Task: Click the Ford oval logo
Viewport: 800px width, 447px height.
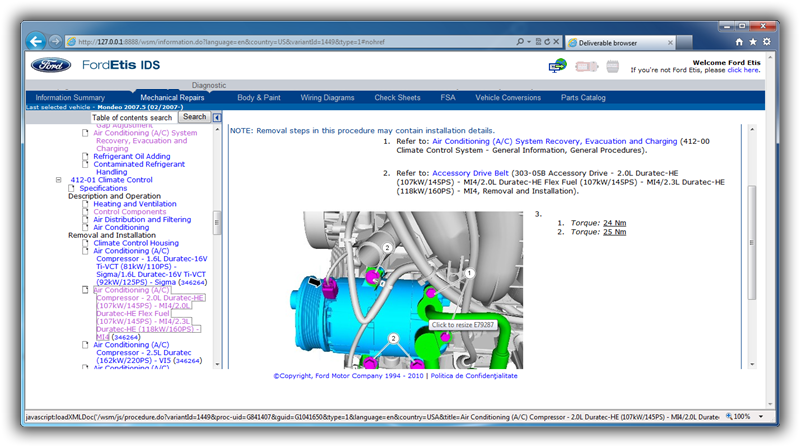Action: 51,66
